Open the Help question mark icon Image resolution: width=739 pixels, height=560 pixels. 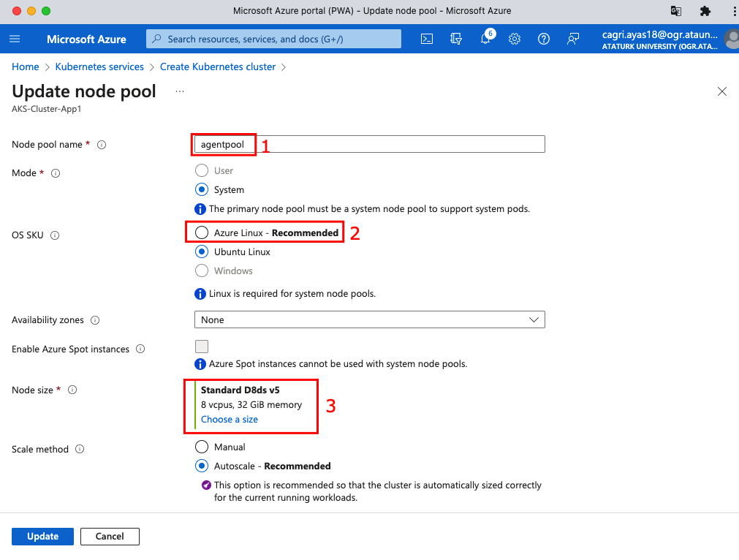point(544,39)
